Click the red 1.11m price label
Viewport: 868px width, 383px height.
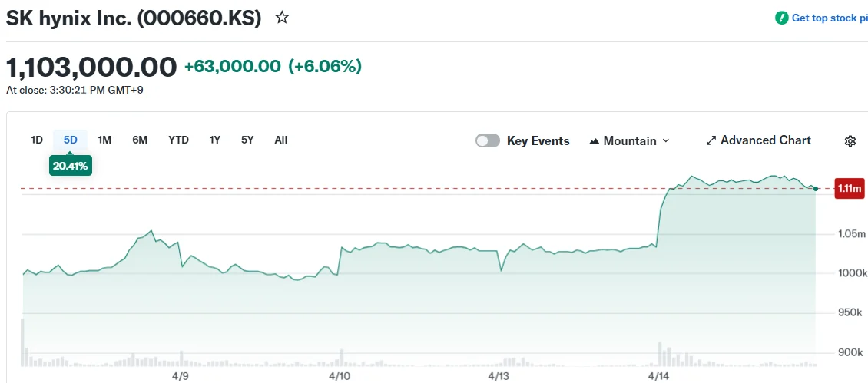[x=850, y=188]
